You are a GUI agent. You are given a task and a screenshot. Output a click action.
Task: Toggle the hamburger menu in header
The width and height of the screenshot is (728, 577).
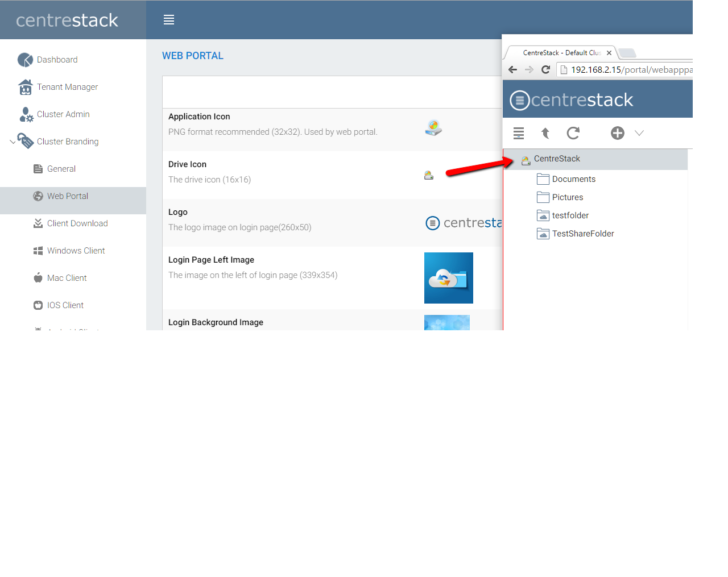169,20
